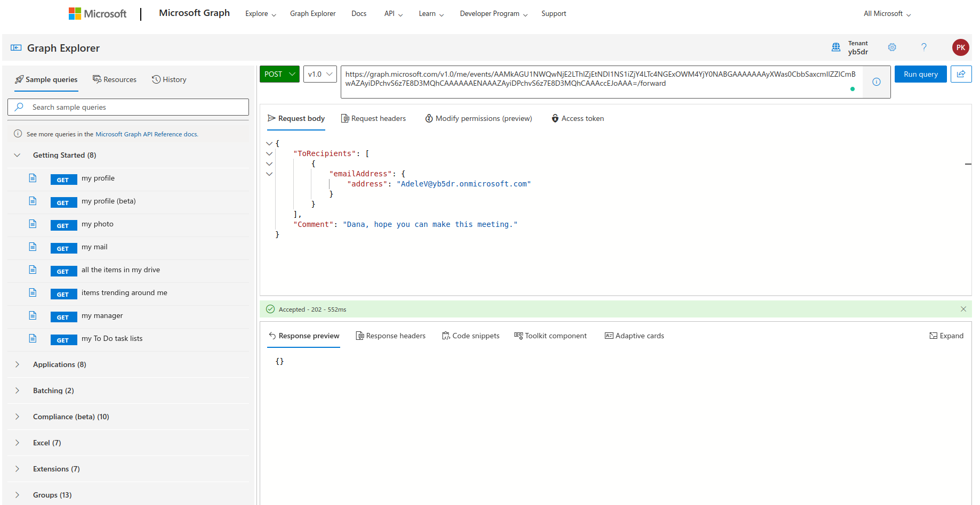Click document icon beside my mail
Viewport: 980px width, 505px height.
(33, 247)
